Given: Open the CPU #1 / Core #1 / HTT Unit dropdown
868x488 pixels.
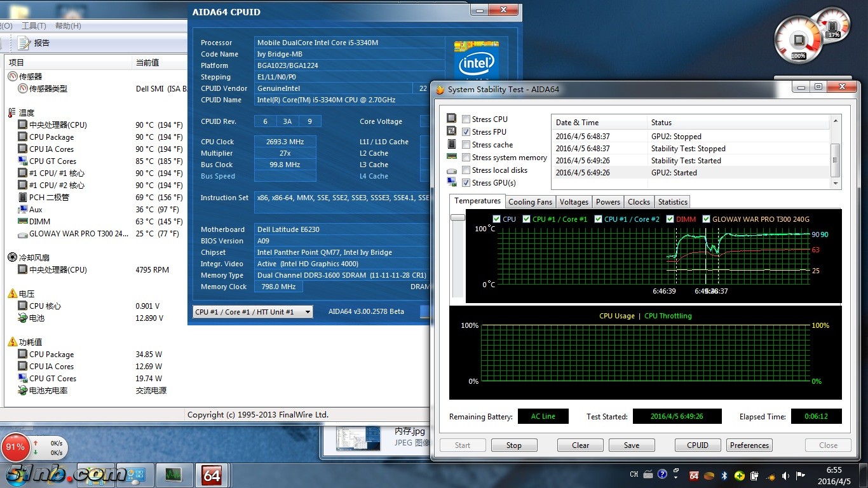Looking at the screenshot, I should tap(253, 312).
